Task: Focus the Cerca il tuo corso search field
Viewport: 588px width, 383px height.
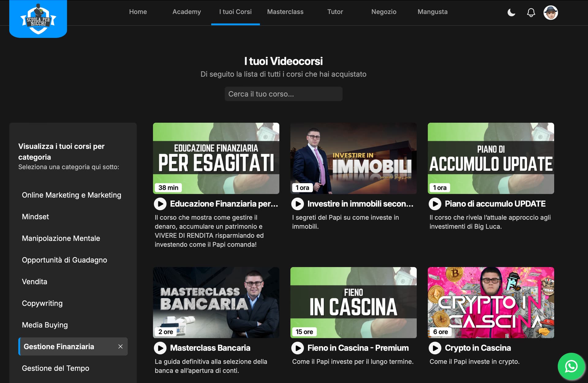Action: tap(283, 94)
